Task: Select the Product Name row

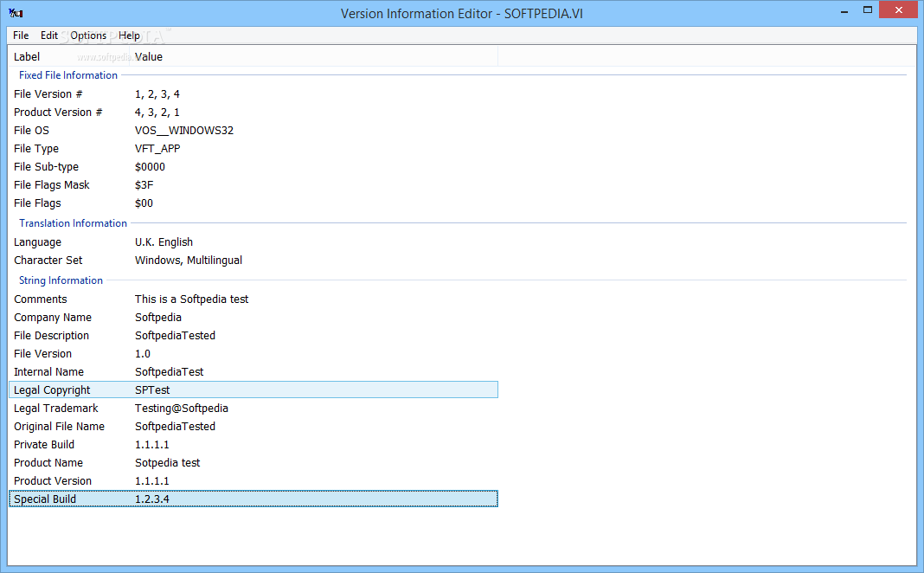Action: (x=253, y=463)
